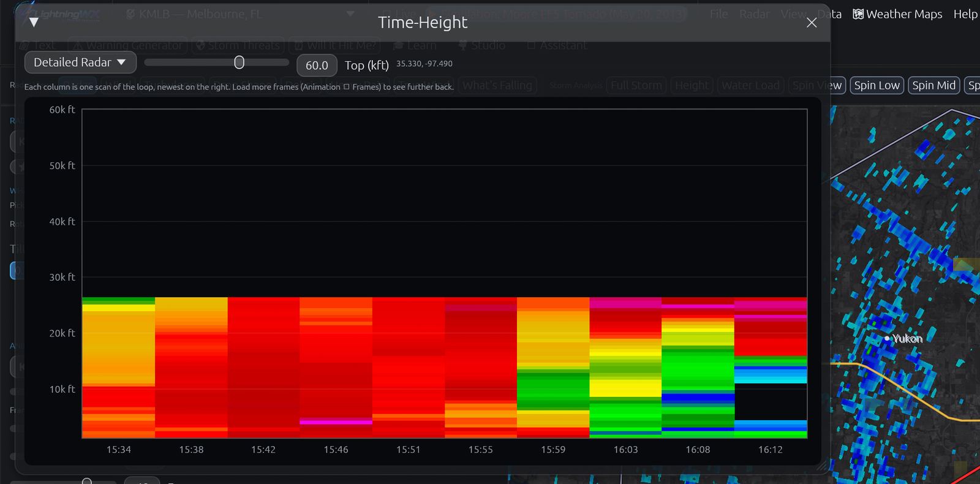The height and width of the screenshot is (484, 980).
Task: Click the 16:03 time label
Action: (625, 450)
